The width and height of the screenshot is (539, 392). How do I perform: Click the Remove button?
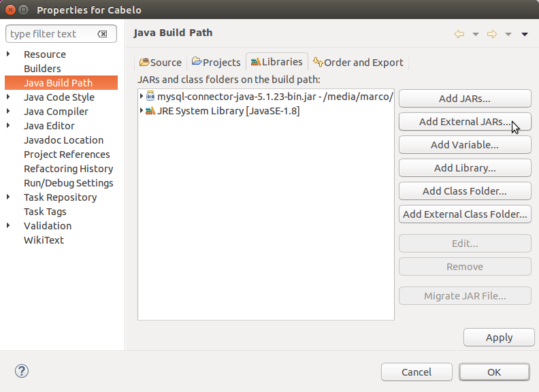[x=465, y=267]
